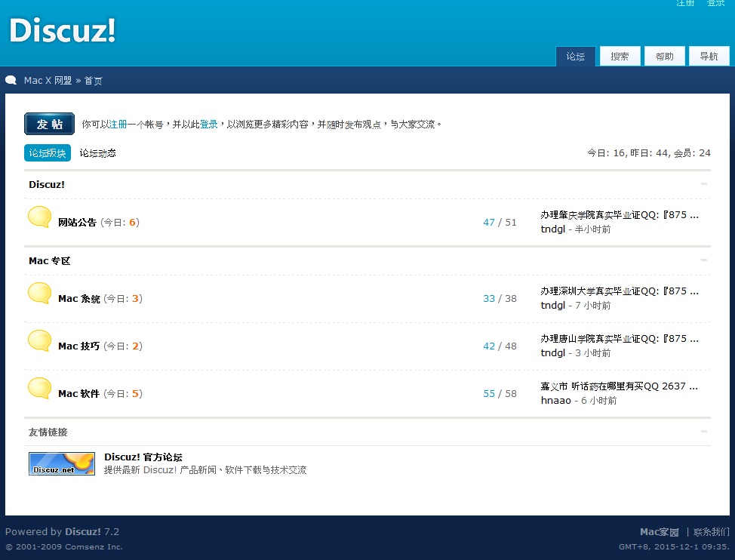Image resolution: width=735 pixels, height=560 pixels.
Task: Open the Mac 技巧 forum
Action: [78, 346]
